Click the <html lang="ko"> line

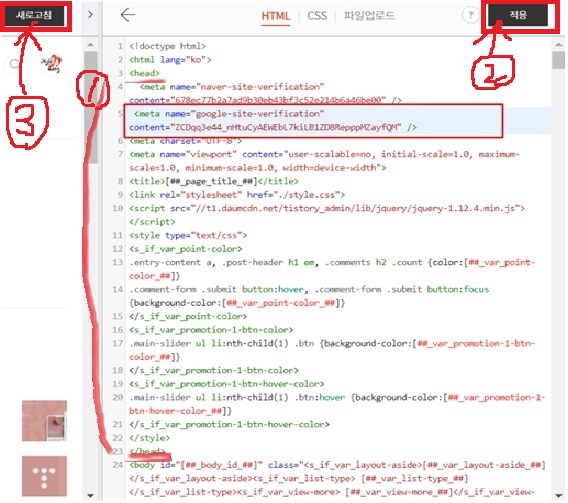170,60
